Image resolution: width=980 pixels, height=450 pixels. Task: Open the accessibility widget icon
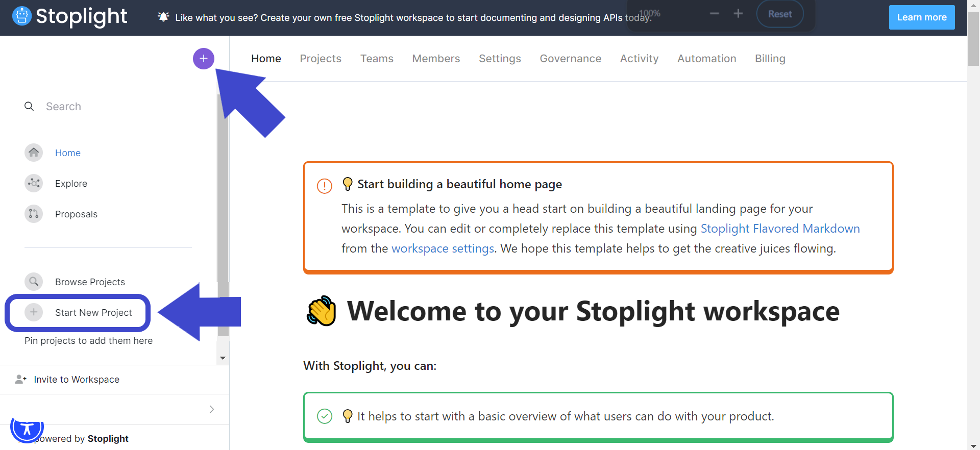27,428
